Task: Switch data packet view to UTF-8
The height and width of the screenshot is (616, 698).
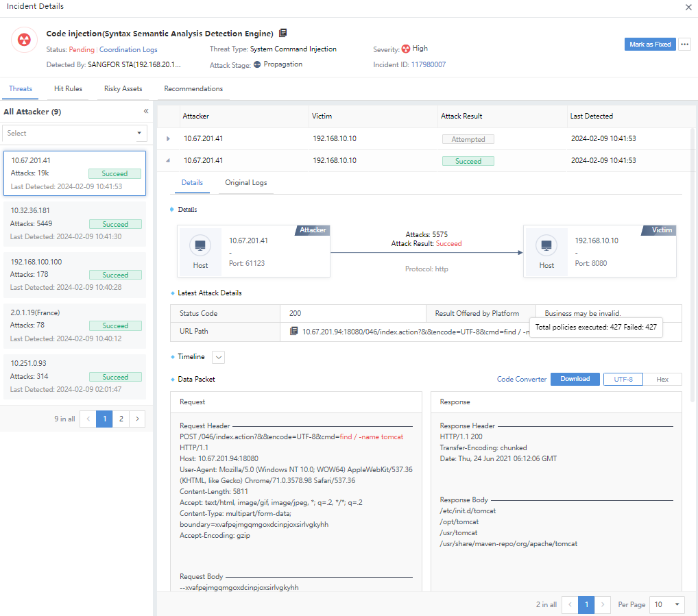Action: point(623,379)
